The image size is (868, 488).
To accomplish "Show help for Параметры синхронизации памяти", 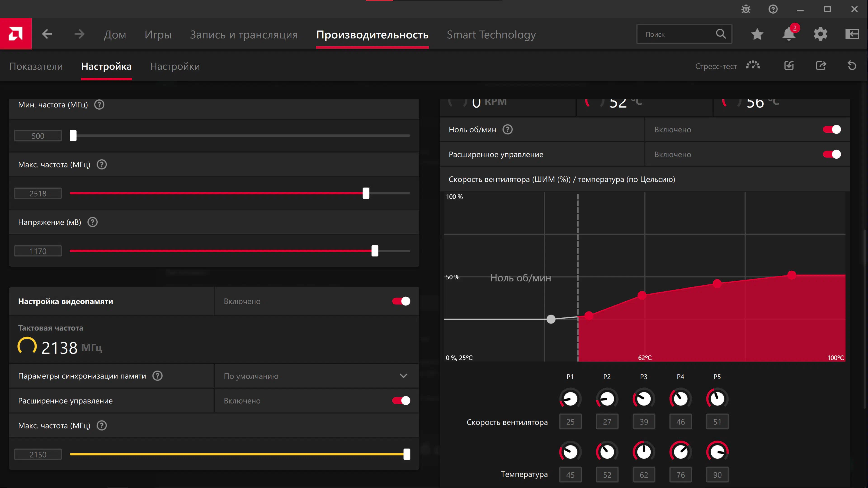I will pos(157,376).
